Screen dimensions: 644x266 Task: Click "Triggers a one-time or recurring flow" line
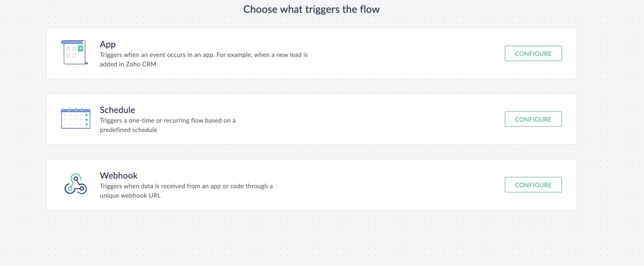167,121
